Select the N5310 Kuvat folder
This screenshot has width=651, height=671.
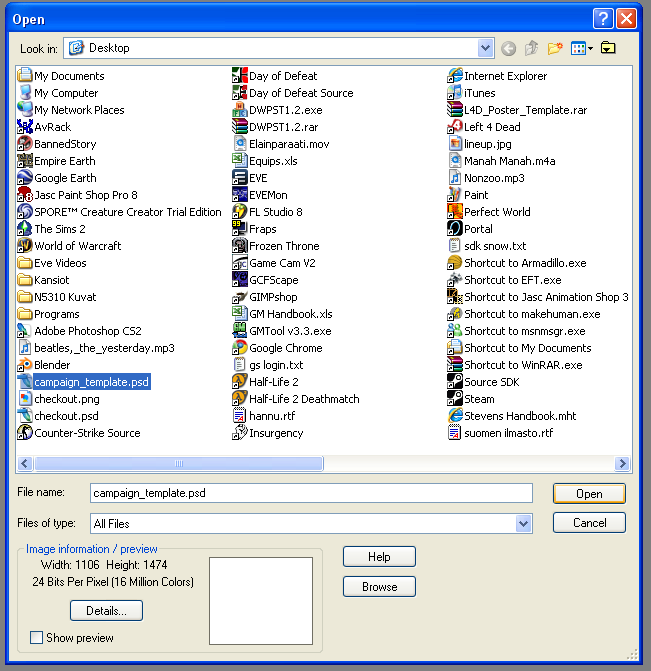click(x=56, y=297)
